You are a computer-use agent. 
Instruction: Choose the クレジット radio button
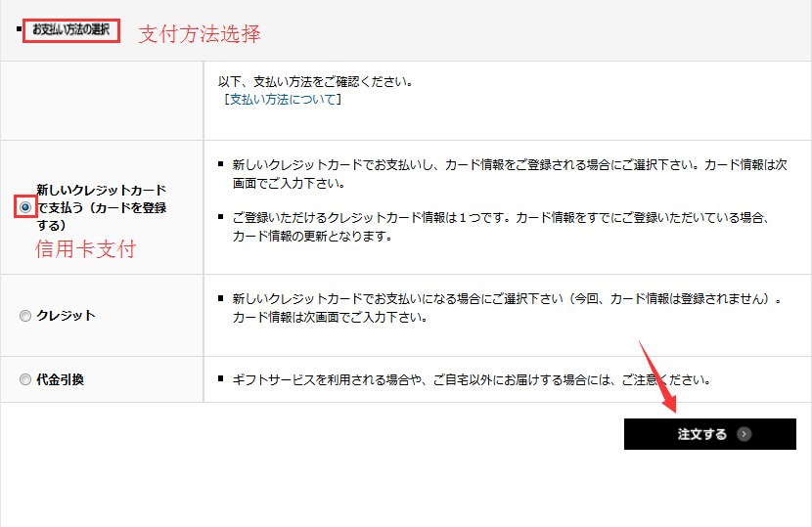[25, 316]
